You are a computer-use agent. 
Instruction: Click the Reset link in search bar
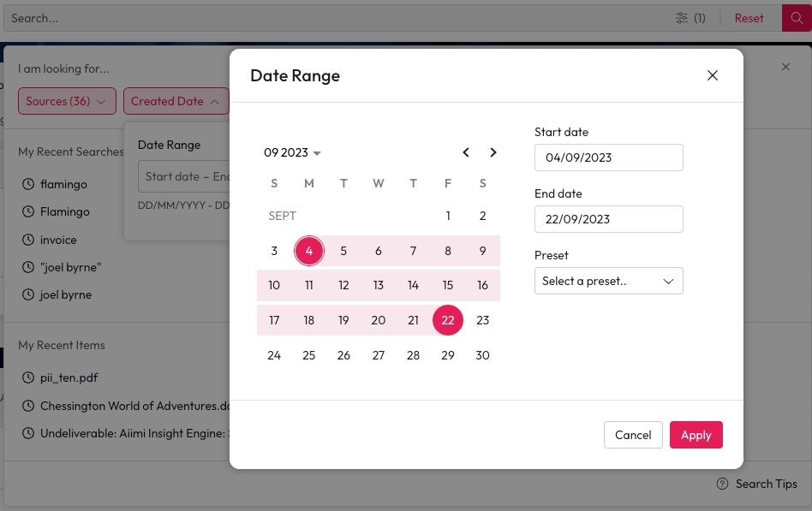749,18
